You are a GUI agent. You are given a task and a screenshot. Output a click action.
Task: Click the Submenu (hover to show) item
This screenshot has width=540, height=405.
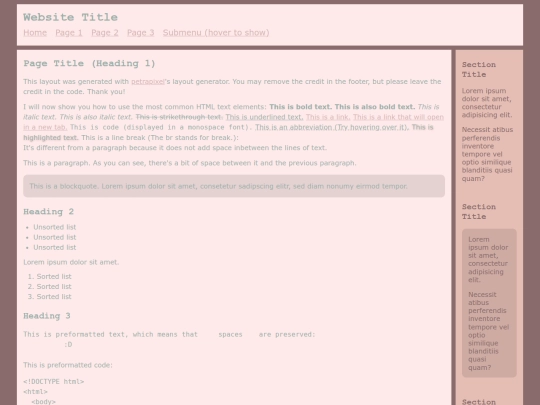(x=216, y=33)
